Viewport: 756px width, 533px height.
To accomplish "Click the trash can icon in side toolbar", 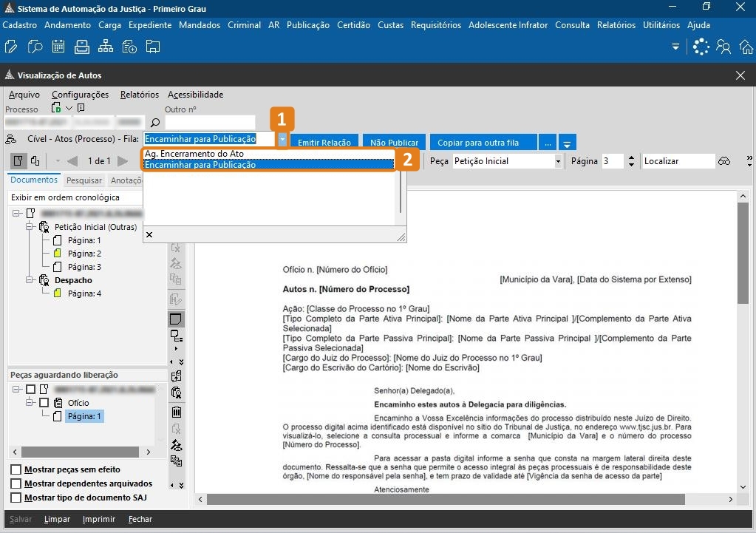I will click(176, 412).
